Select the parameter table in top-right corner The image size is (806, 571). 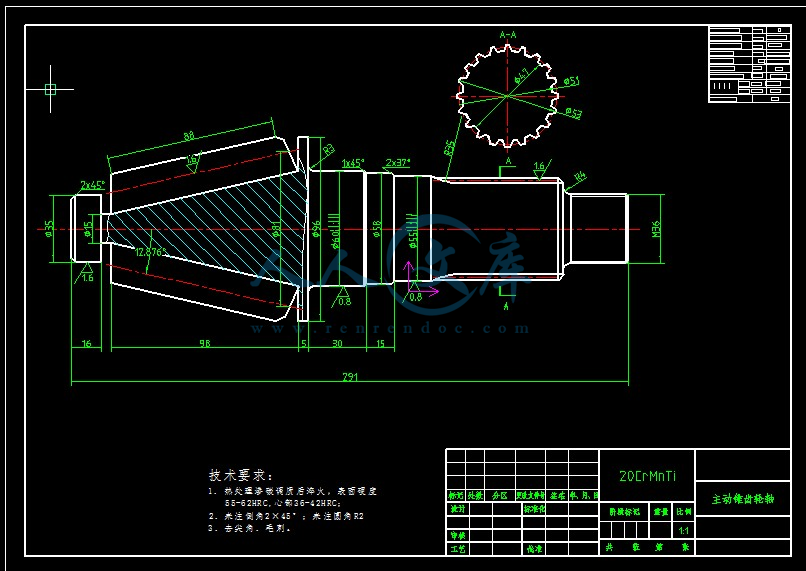(x=748, y=63)
